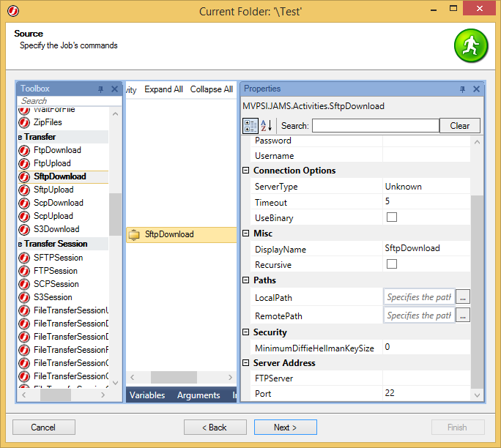Close the Toolbox panel
This screenshot has width=501, height=448.
pos(114,89)
